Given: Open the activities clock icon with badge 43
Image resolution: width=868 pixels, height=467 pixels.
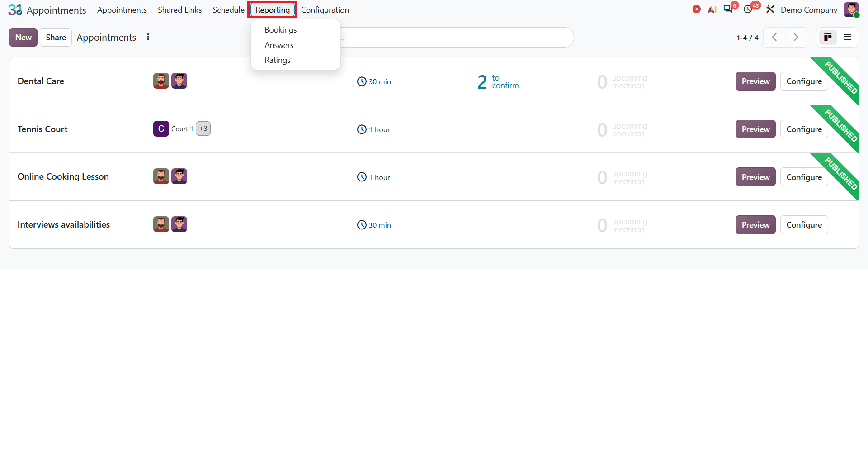Looking at the screenshot, I should (x=748, y=10).
